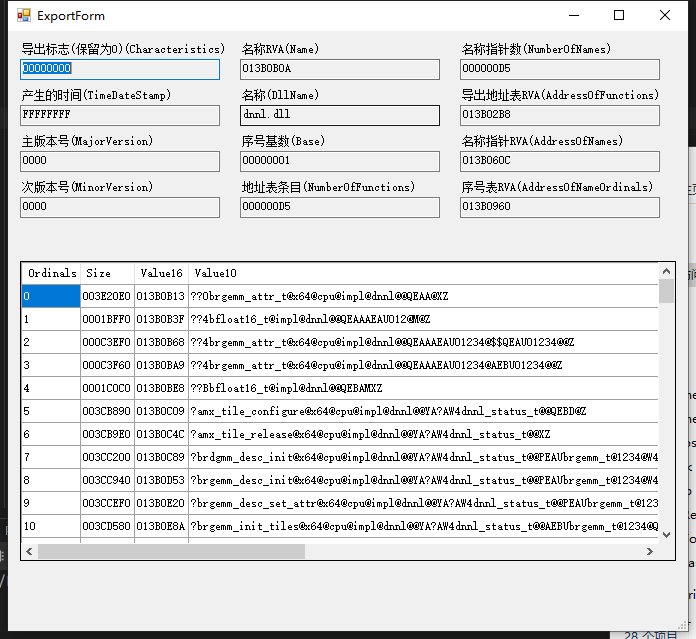The image size is (696, 639).
Task: Click Size cell 003CB9E0
Action: [107, 434]
